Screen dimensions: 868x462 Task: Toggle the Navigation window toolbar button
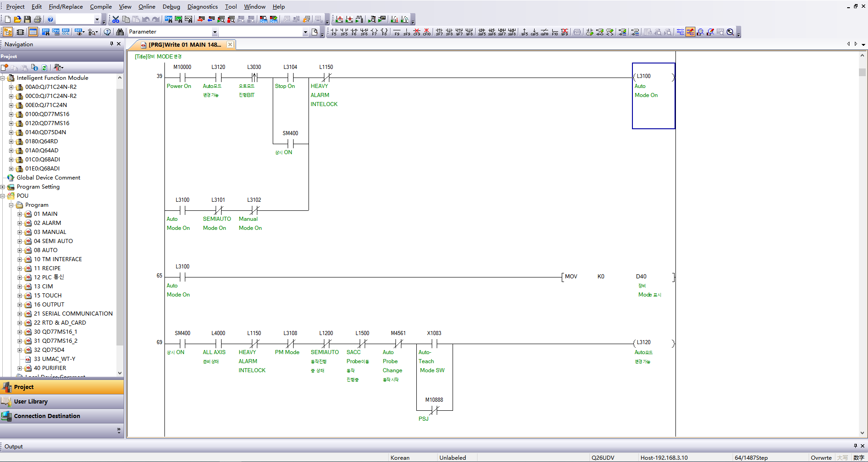(x=8, y=32)
